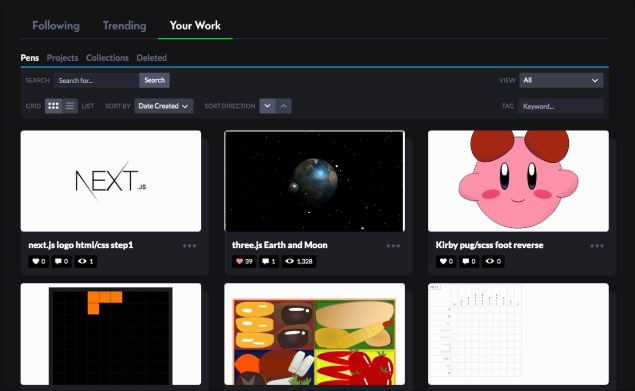Viewport: 635px width, 391px height.
Task: Open the Tetris-like black grid pen thumbnail
Action: pyautogui.click(x=111, y=334)
